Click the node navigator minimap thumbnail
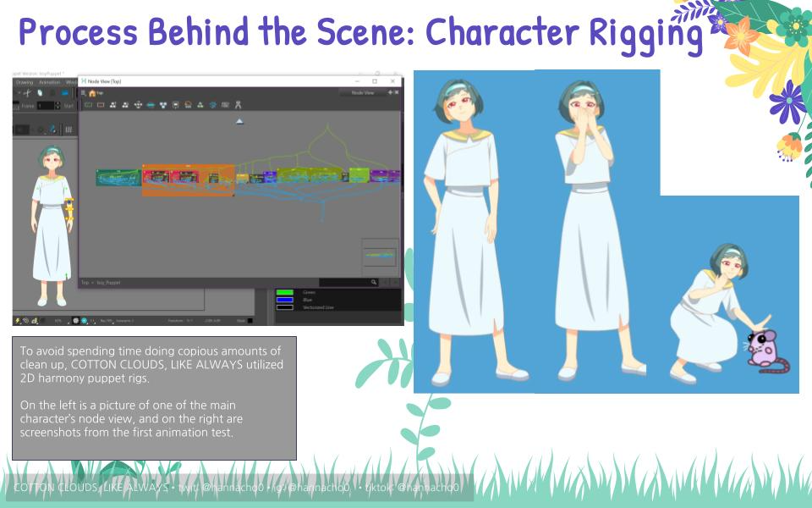The height and width of the screenshot is (508, 812). click(378, 255)
